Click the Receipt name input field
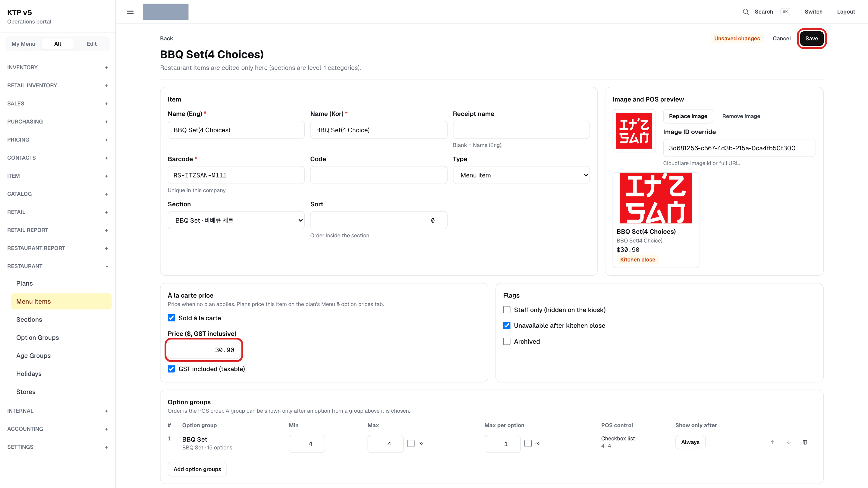The height and width of the screenshot is (488, 868). [x=521, y=130]
